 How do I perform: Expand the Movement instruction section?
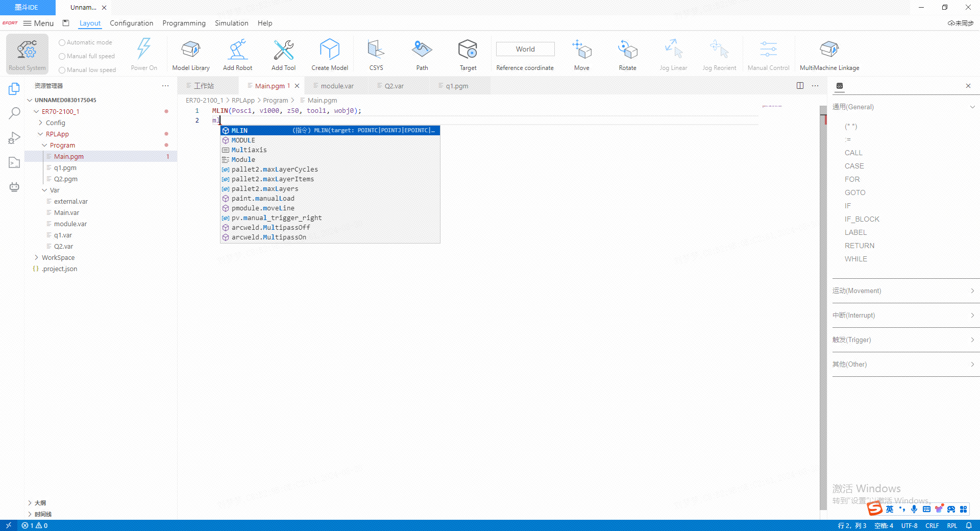tap(903, 291)
